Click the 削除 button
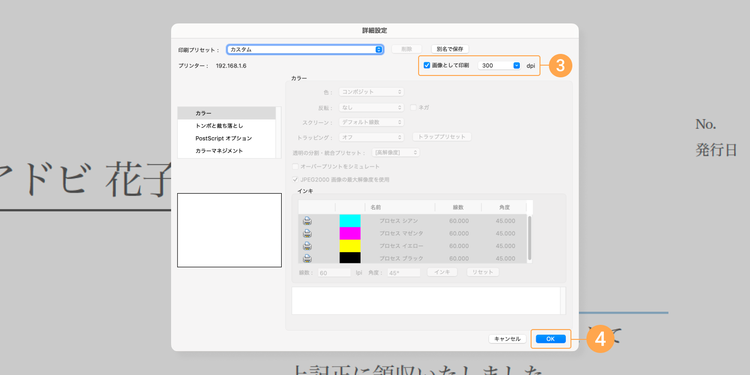 [407, 49]
